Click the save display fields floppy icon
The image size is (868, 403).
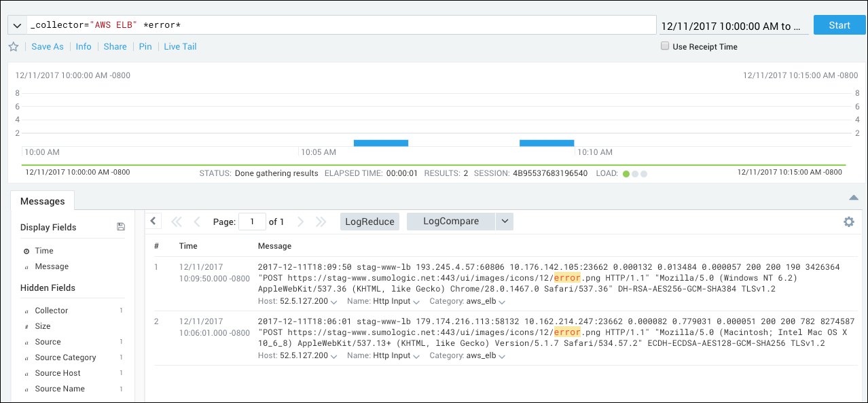click(121, 227)
